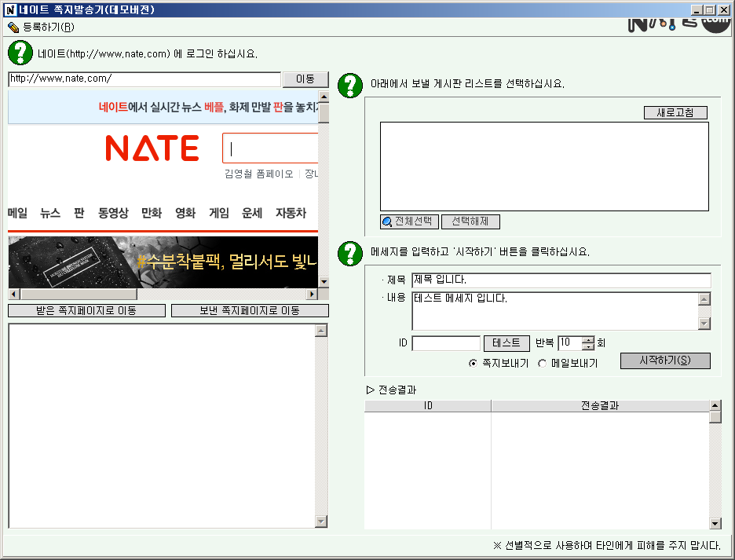
Task: Click the 등록하기 pencil icon
Action: click(x=13, y=27)
